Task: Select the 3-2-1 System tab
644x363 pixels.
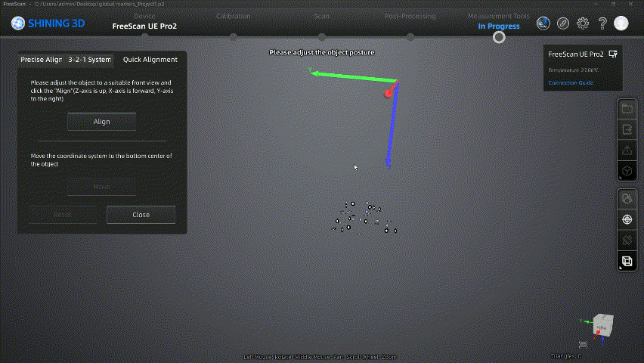Action: click(89, 60)
